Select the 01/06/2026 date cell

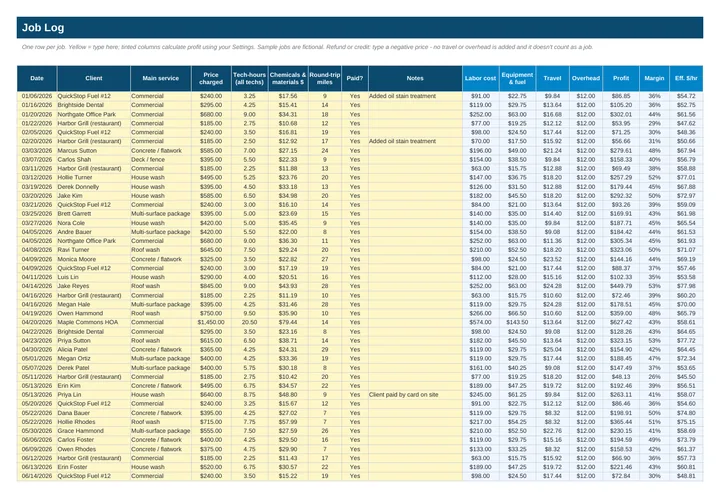37,96
